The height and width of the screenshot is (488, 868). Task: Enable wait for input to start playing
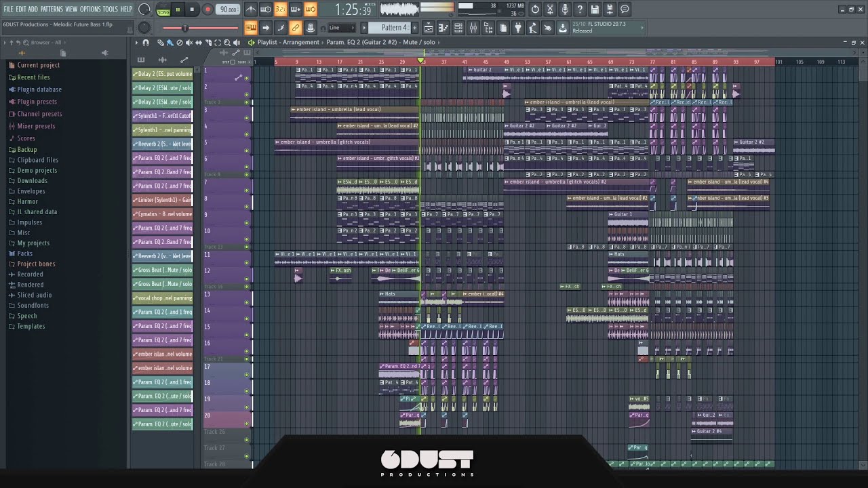pyautogui.click(x=266, y=9)
